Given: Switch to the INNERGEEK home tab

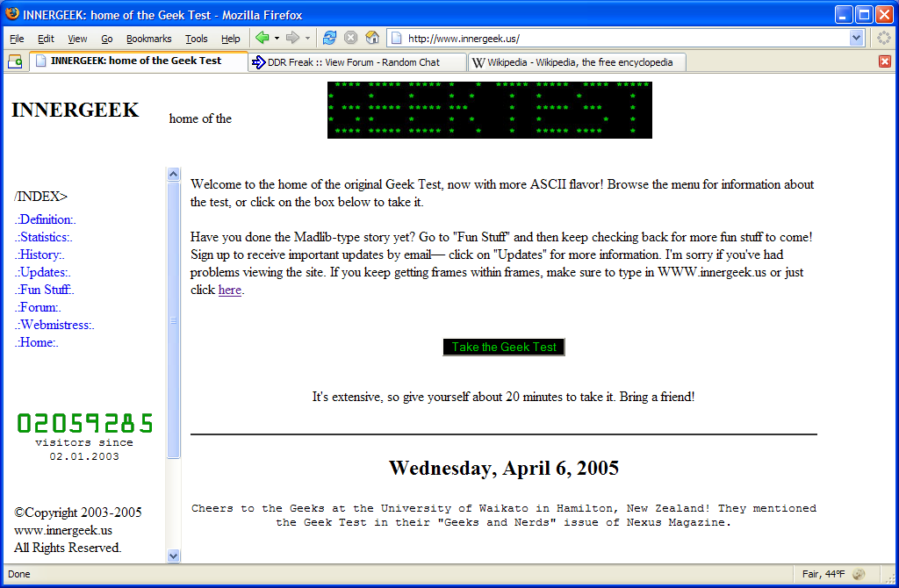Looking at the screenshot, I should click(x=138, y=61).
